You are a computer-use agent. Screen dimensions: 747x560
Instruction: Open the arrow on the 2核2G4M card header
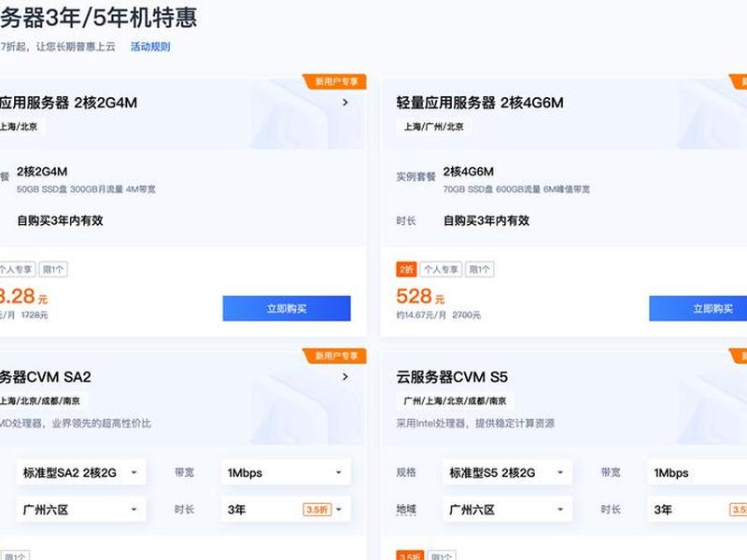tap(345, 103)
